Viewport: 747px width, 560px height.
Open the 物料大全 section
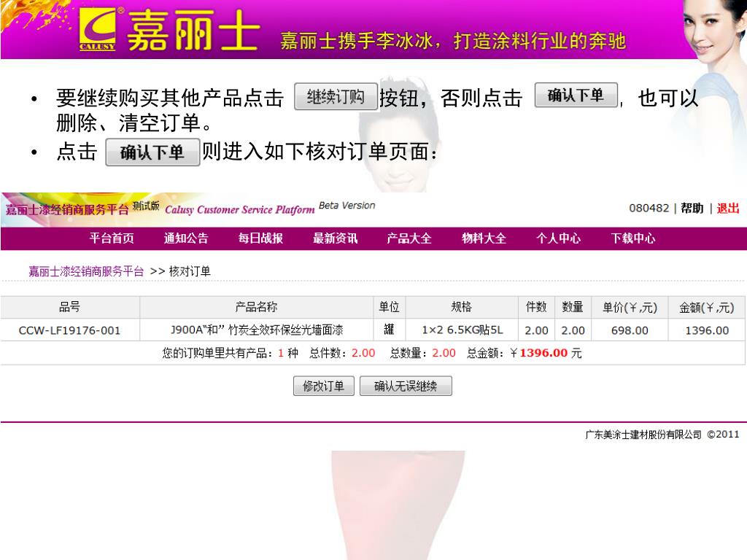pos(484,238)
